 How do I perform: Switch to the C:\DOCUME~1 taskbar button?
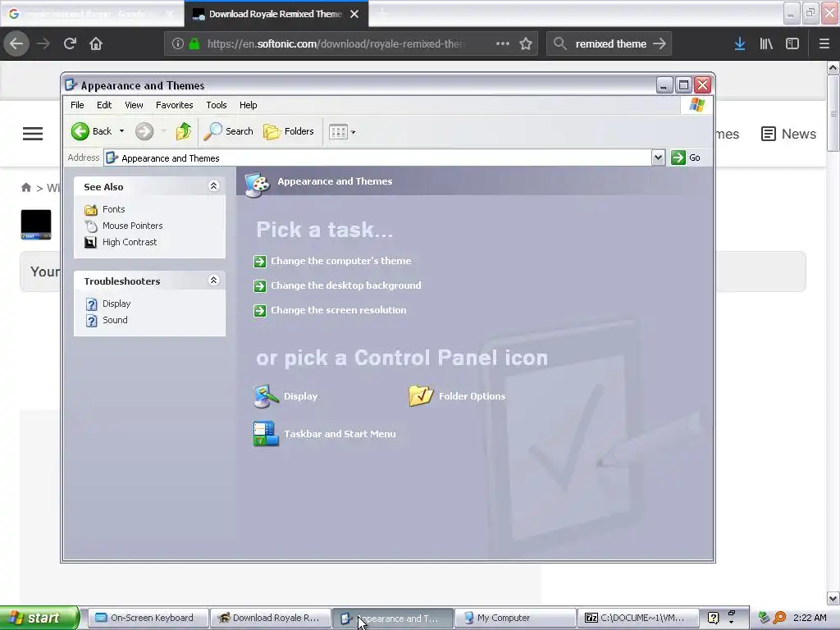tap(637, 618)
